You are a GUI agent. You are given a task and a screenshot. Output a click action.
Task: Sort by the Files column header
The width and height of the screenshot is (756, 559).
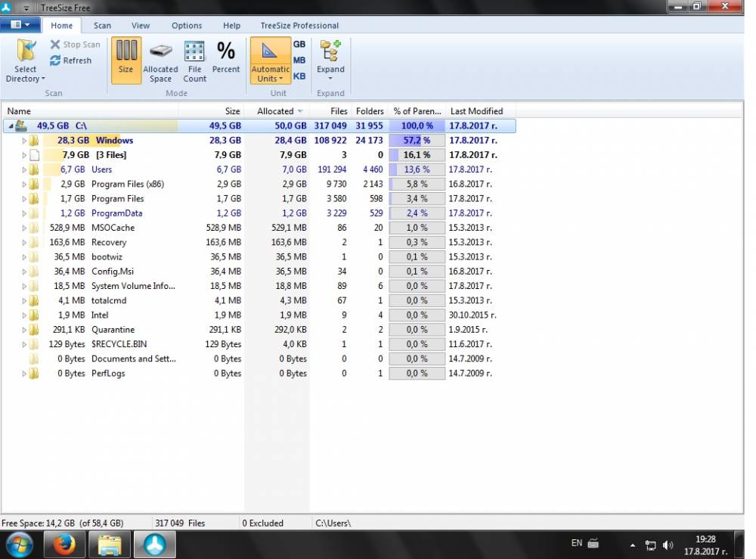coord(330,111)
